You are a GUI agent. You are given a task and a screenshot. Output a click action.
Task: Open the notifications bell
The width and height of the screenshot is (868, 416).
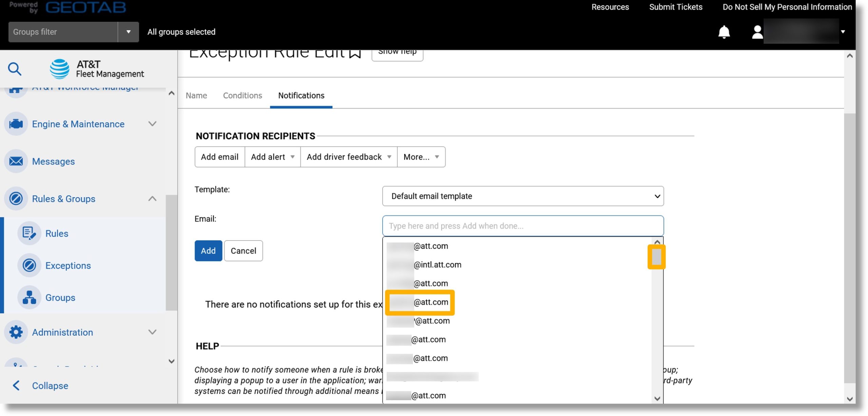pos(724,32)
